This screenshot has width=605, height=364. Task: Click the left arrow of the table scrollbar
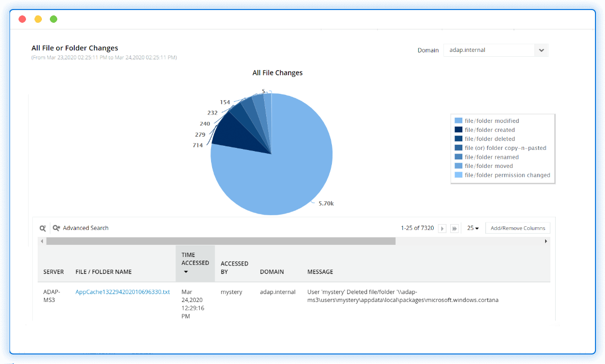(42, 241)
